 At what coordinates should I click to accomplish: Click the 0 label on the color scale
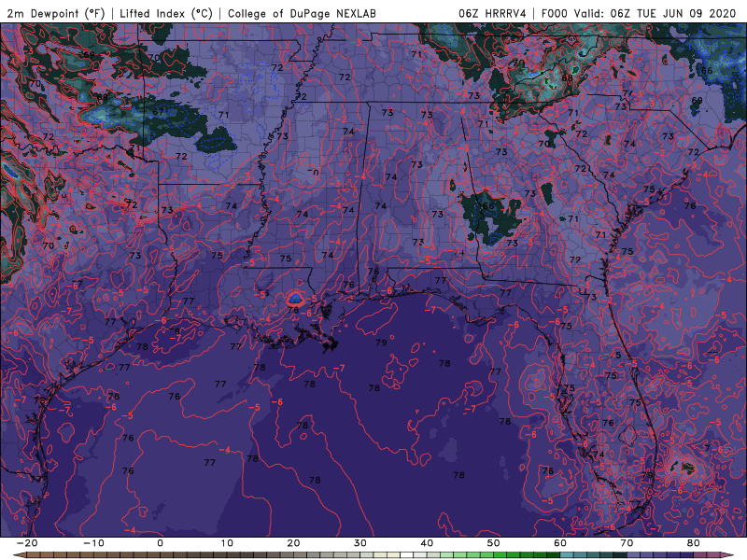pos(160,543)
